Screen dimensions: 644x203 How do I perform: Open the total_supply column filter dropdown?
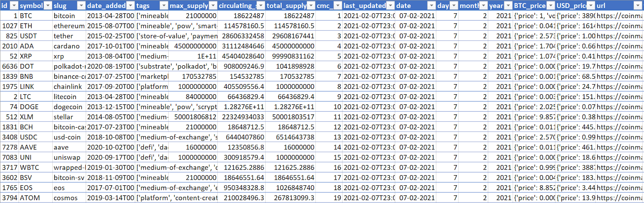pyautogui.click(x=311, y=6)
